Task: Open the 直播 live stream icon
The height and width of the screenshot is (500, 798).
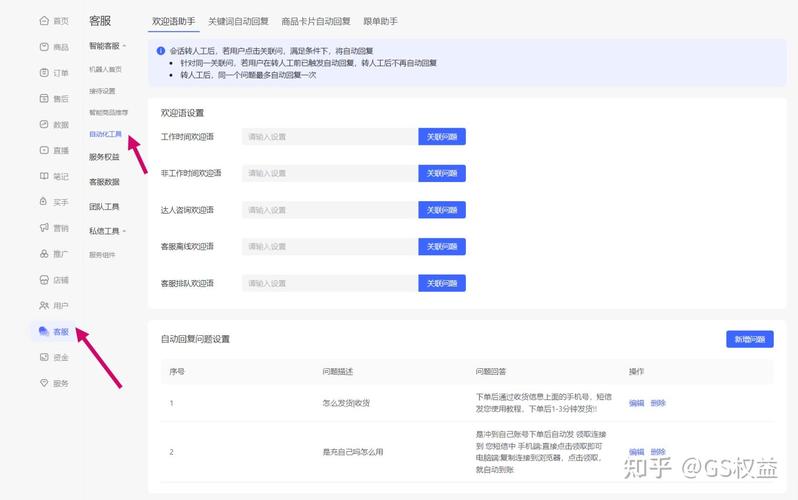Action: [x=44, y=151]
